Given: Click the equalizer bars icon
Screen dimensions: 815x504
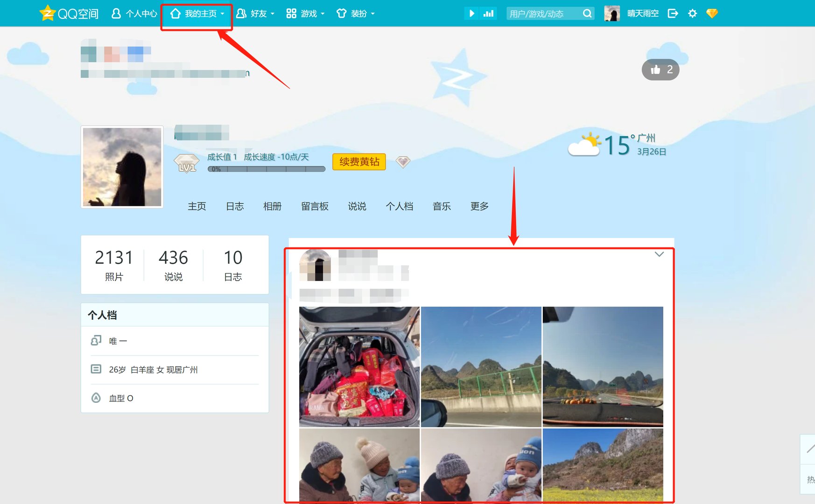Looking at the screenshot, I should [488, 14].
